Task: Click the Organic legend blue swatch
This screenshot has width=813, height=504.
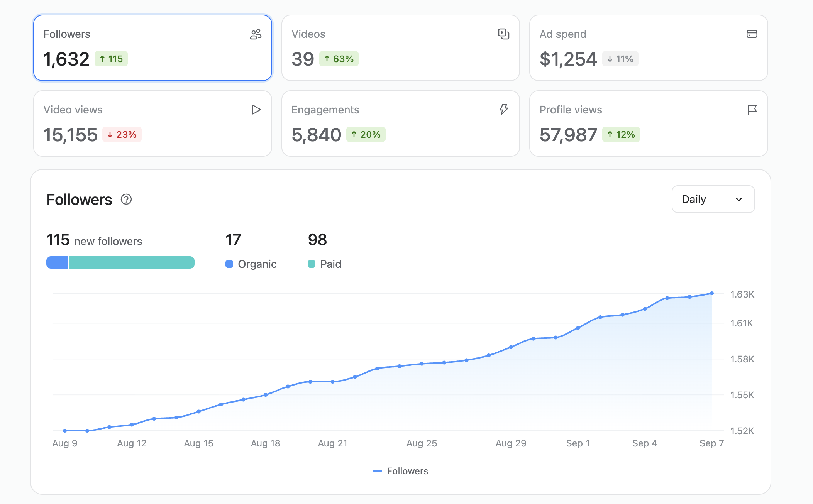Action: 229,264
